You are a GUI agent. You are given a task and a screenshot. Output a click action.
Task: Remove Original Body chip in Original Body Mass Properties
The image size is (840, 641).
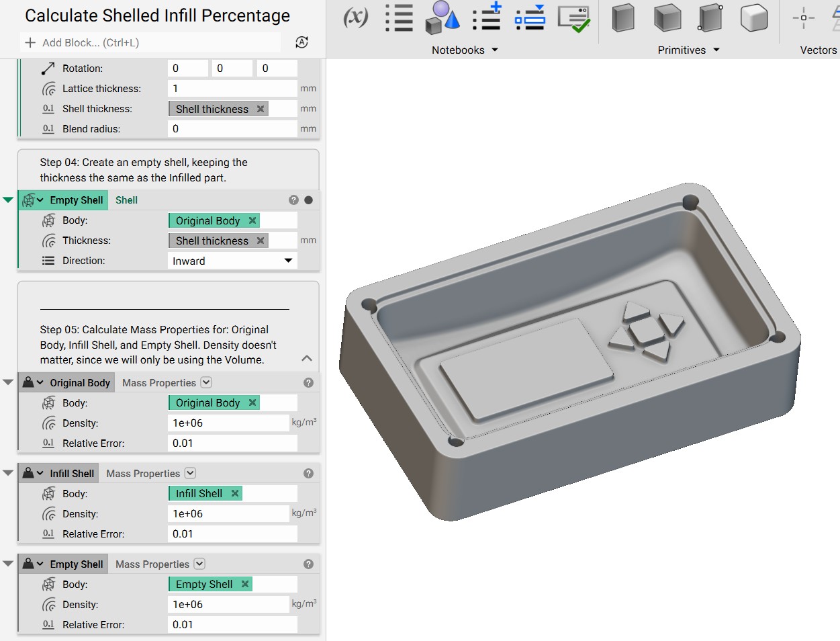[252, 402]
